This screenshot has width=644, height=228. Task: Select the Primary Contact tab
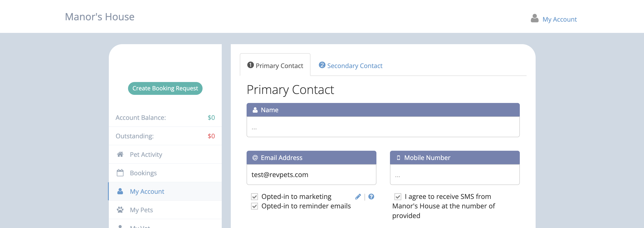click(x=275, y=66)
